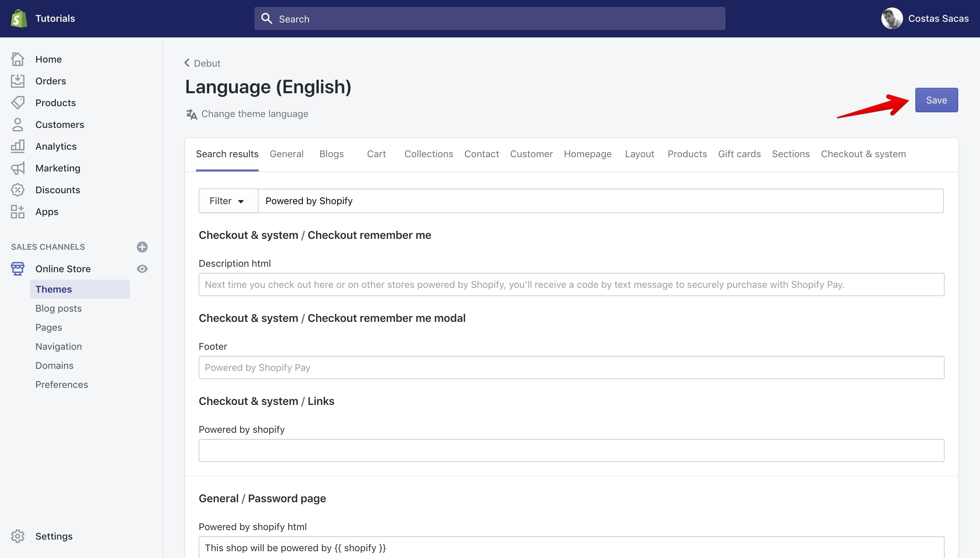This screenshot has height=558, width=980.
Task: Click the Products tag icon
Action: [x=18, y=103]
